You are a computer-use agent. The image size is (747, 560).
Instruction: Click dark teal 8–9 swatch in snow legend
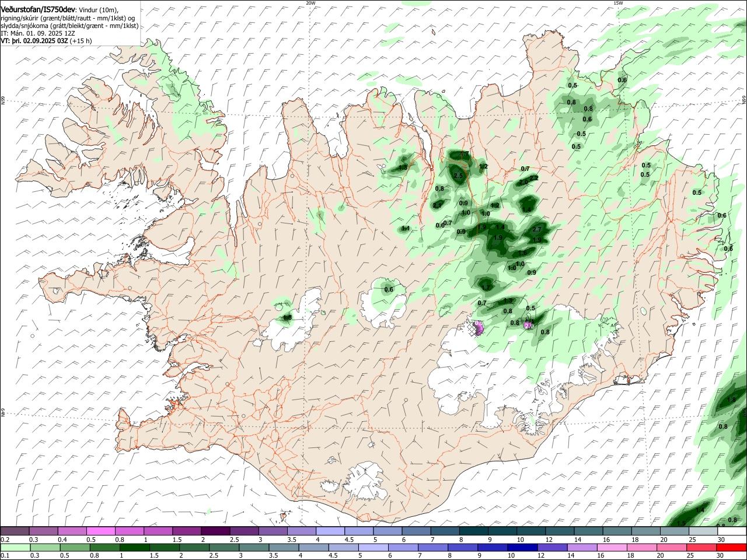coord(473,531)
